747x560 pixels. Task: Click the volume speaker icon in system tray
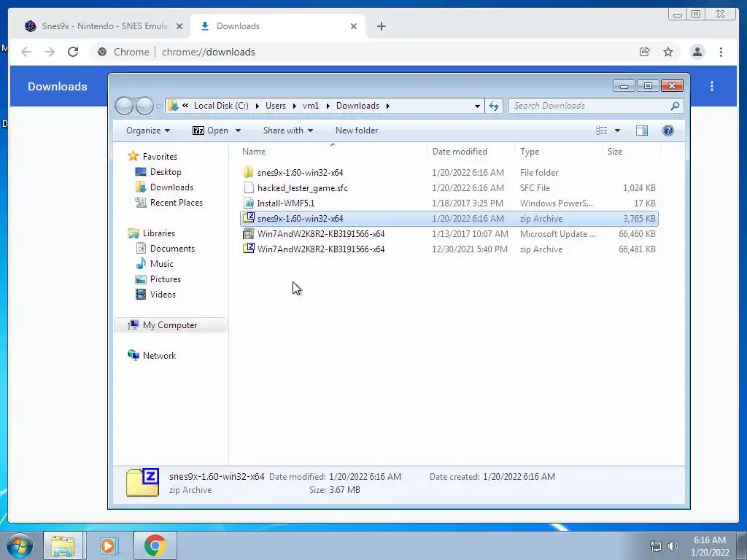coord(673,546)
